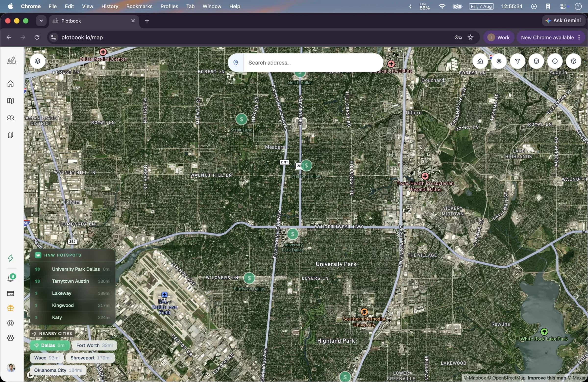This screenshot has height=382, width=588.
Task: Click the University Park Dallas dollar marker
Action: [293, 234]
